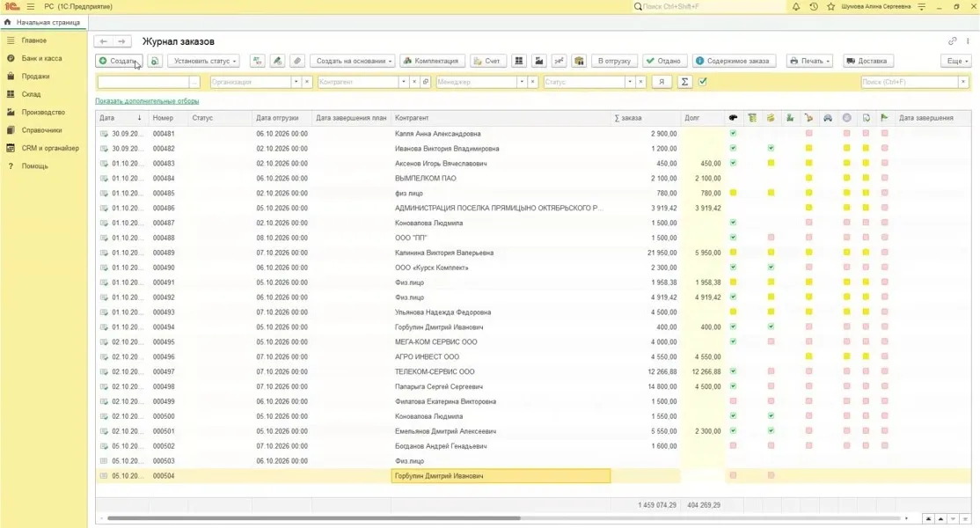
Task: Open the history clock icon
Action: (813, 7)
